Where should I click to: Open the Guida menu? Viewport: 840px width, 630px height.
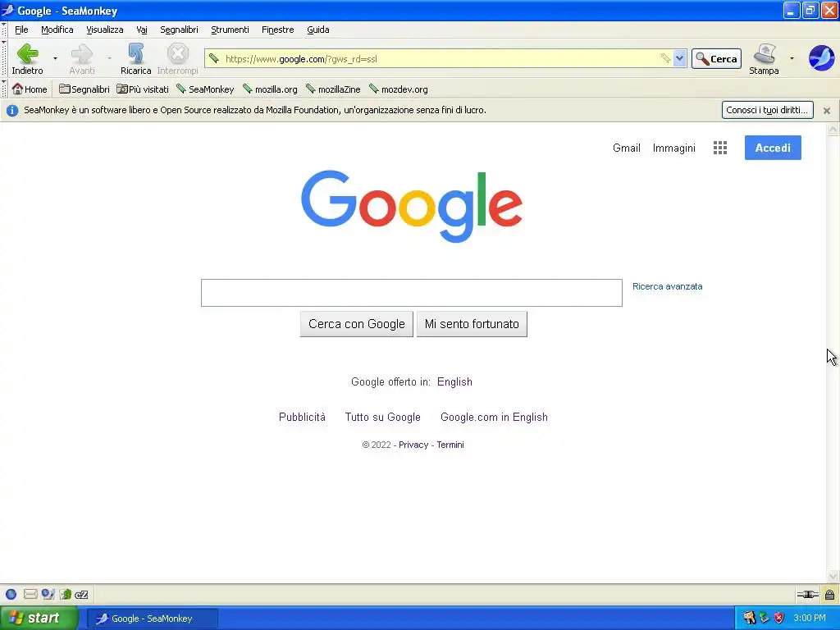317,30
